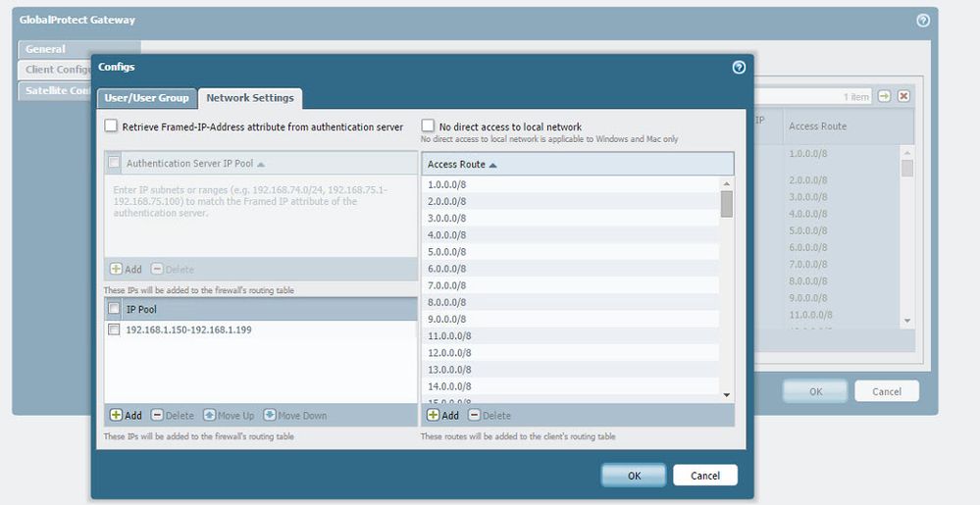Switch to User/User Group tab

pyautogui.click(x=147, y=98)
